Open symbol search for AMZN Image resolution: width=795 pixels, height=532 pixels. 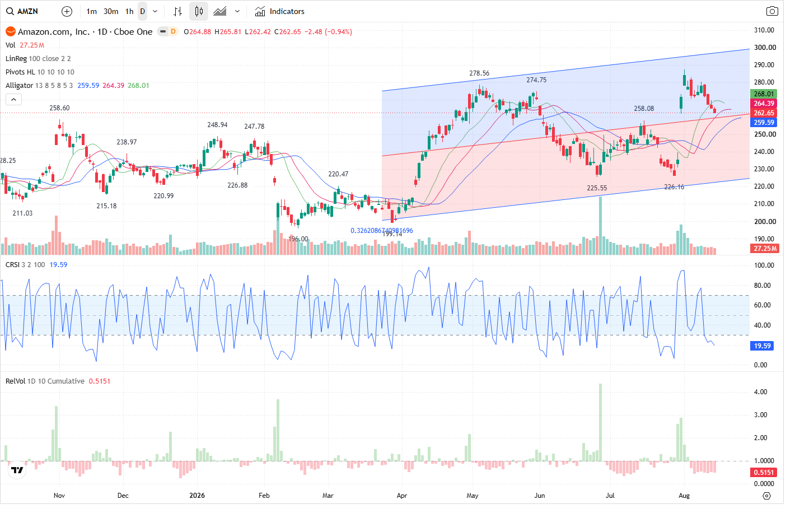(x=22, y=11)
